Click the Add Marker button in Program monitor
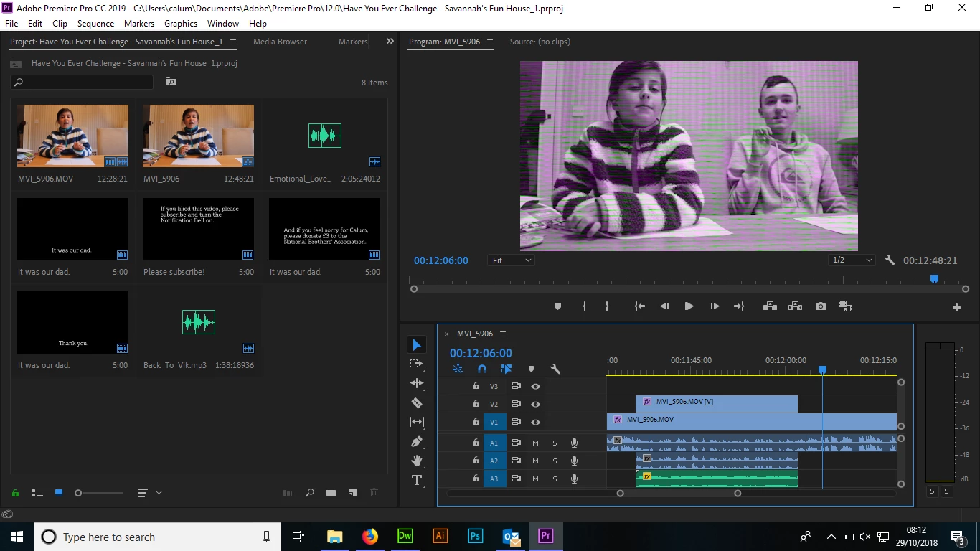This screenshot has width=980, height=551. coord(557,306)
